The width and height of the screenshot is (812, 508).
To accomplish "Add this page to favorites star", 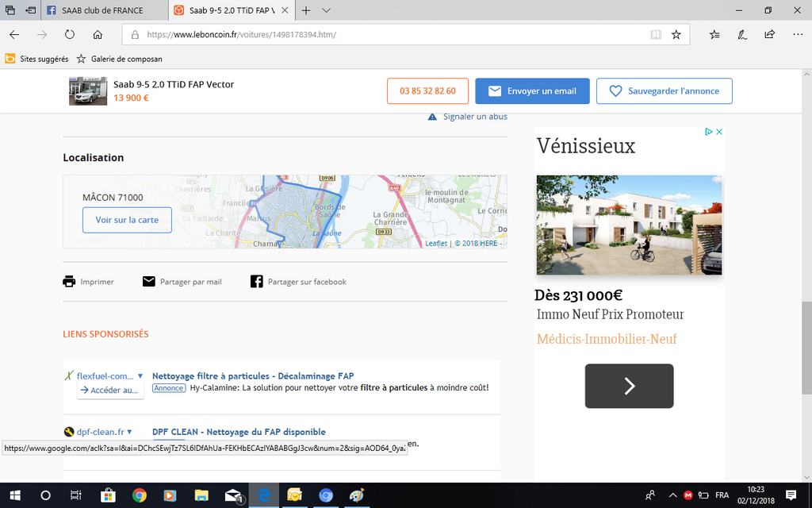I will tap(676, 35).
